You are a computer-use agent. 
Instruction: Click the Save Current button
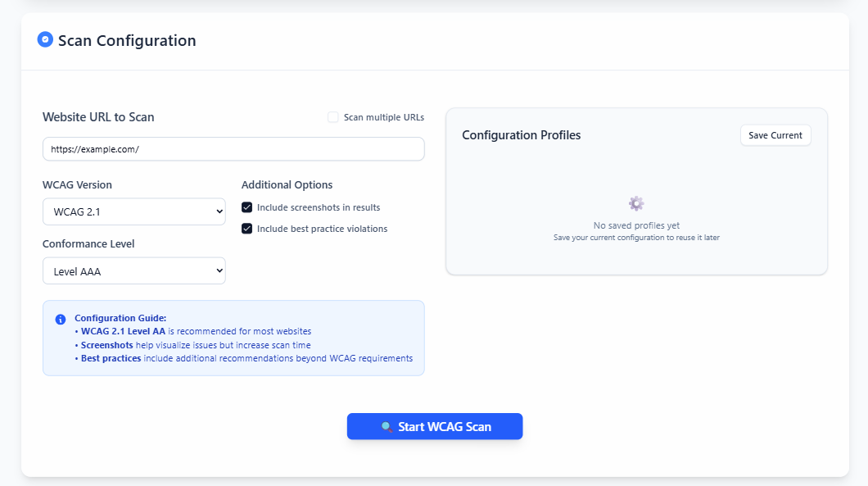tap(775, 135)
